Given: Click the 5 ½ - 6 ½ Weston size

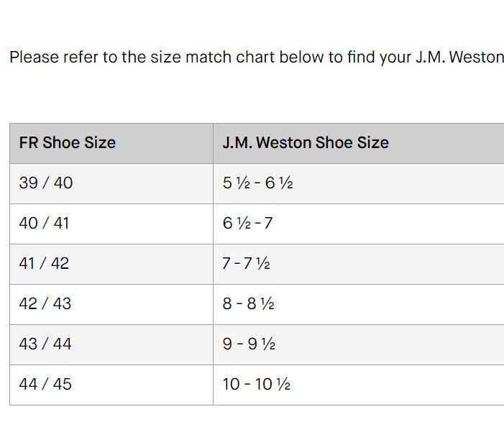Looking at the screenshot, I should [x=257, y=183].
